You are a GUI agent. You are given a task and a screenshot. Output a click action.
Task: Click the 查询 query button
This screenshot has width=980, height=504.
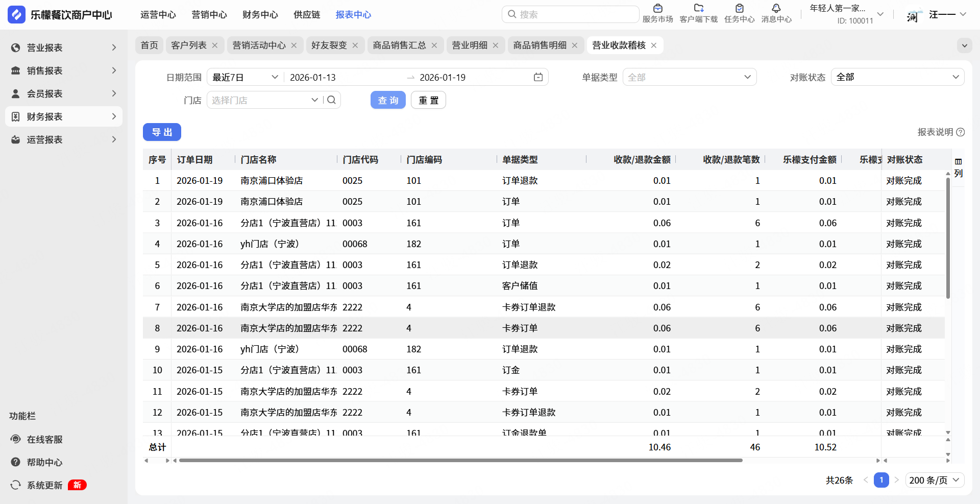coord(388,100)
